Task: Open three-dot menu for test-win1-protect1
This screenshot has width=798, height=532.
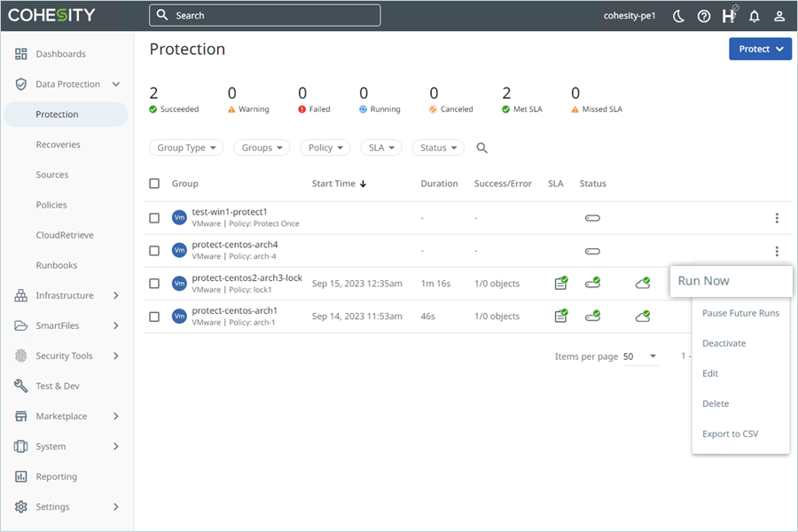Action: [x=777, y=218]
